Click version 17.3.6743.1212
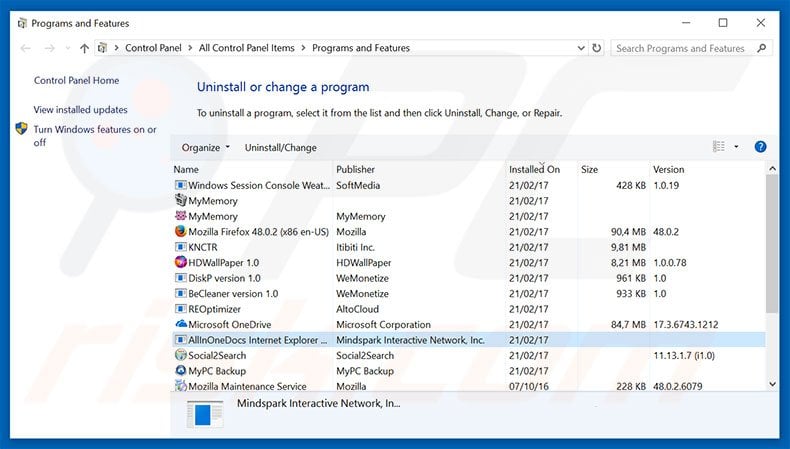The height and width of the screenshot is (449, 790). [x=686, y=325]
